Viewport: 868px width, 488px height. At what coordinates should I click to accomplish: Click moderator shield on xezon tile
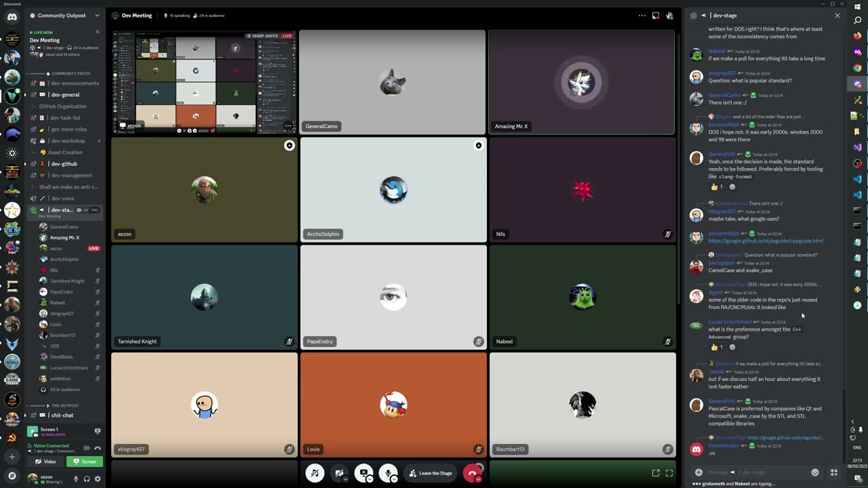(x=290, y=146)
